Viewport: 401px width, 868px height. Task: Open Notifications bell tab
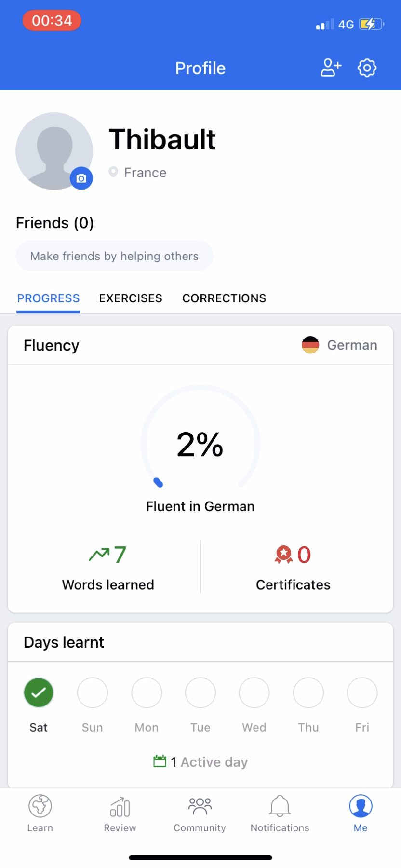point(280,814)
